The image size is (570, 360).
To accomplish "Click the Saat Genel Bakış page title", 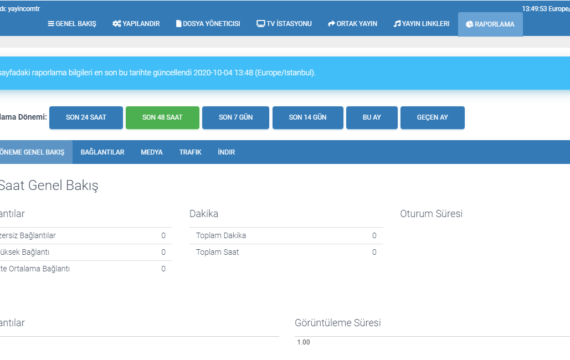I will point(49,185).
